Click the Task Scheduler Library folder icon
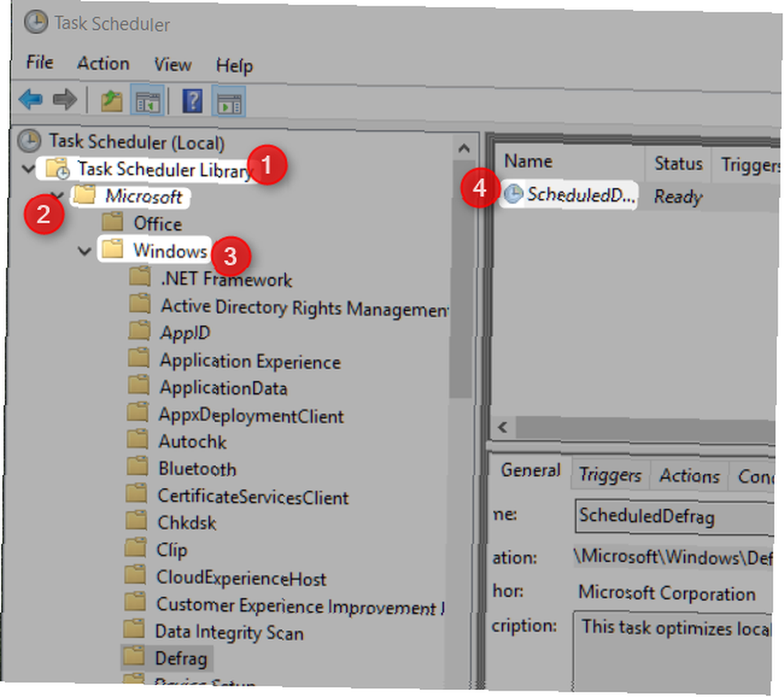This screenshot has width=784, height=697. (x=57, y=169)
